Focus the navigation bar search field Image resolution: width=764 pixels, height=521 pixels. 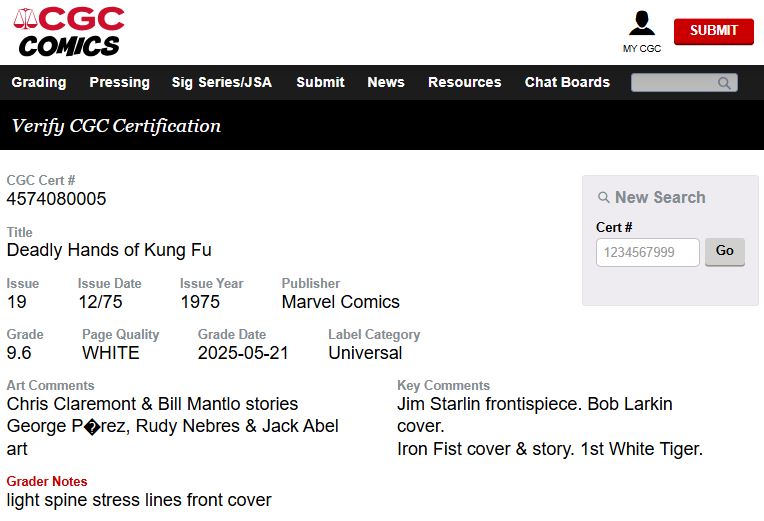[675, 83]
